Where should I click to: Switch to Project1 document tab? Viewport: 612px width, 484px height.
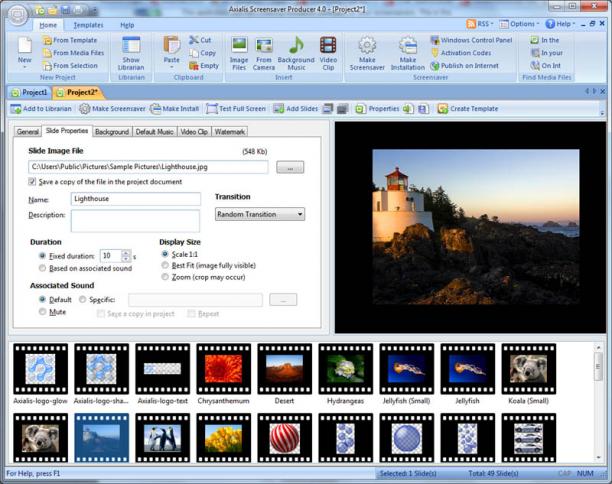pos(29,93)
